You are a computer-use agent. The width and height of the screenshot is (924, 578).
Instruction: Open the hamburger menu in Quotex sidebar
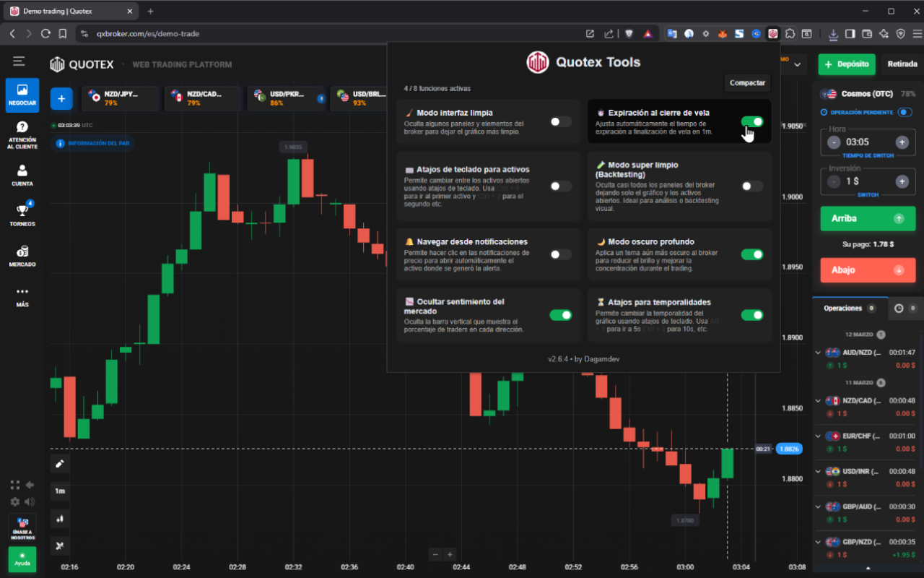[19, 61]
